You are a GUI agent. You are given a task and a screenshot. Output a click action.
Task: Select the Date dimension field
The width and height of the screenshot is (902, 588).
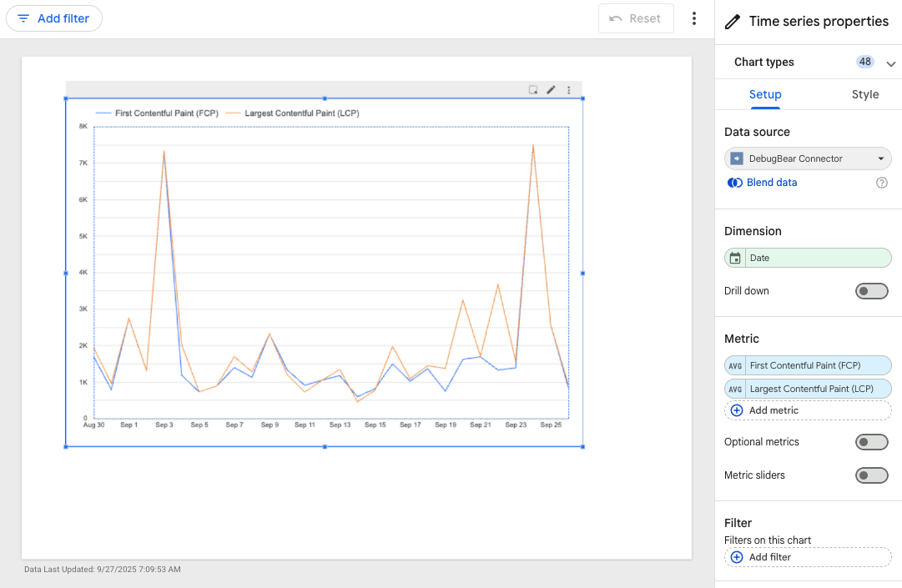(x=808, y=258)
